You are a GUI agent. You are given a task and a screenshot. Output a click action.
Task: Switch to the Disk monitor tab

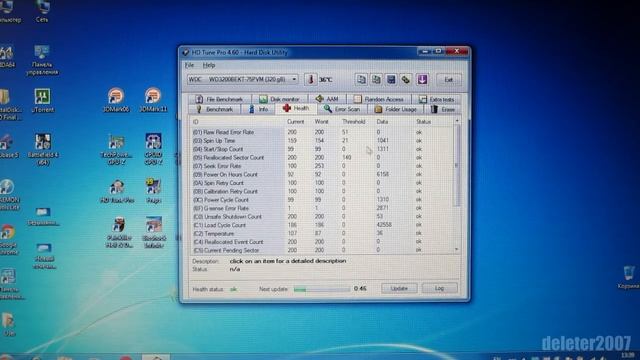pos(280,99)
